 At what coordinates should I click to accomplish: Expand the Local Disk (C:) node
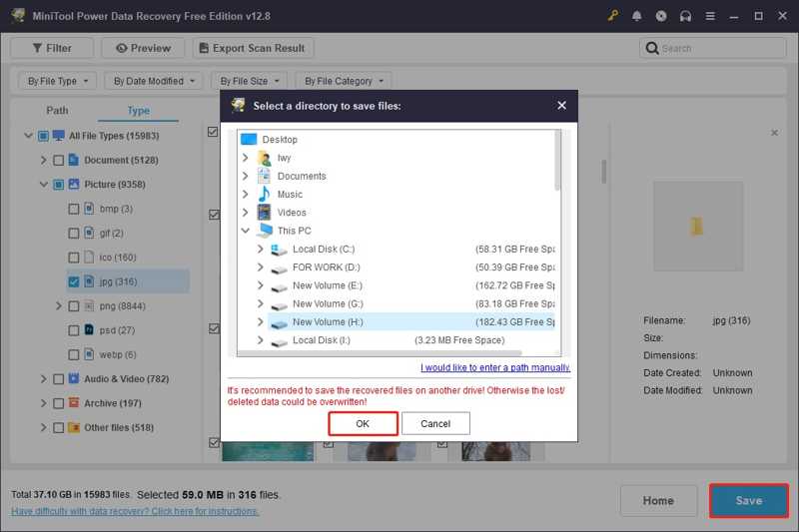[x=261, y=249]
